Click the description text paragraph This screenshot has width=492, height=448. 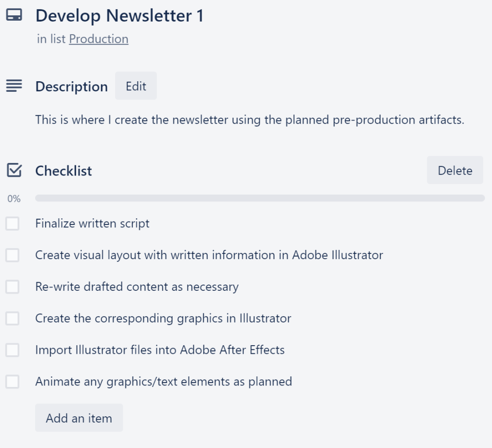250,120
